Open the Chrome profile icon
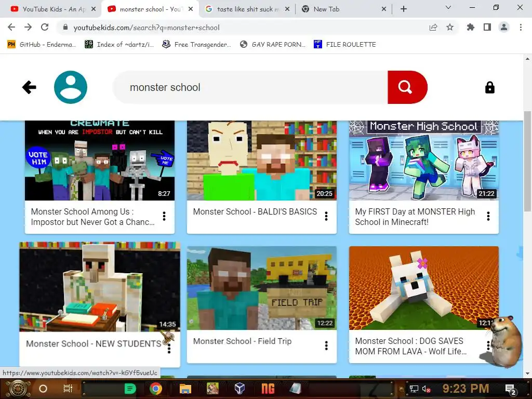The image size is (532, 399). click(x=504, y=27)
